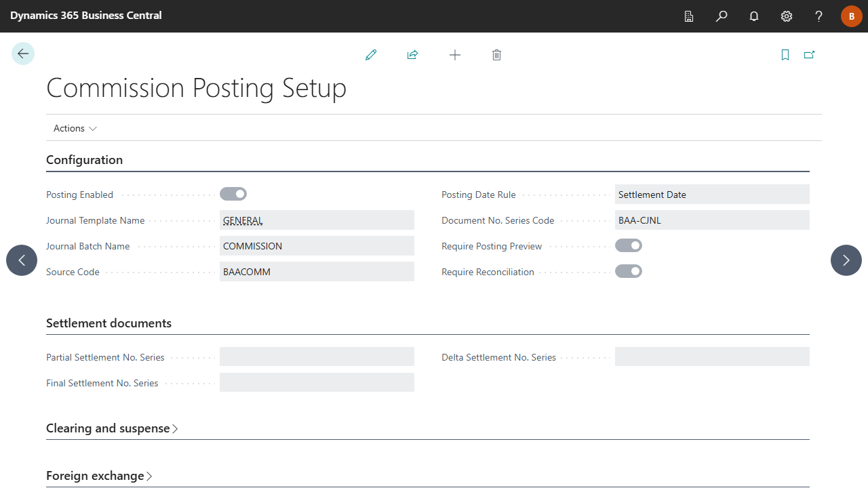Click Source Code field
Image resolution: width=868 pixels, height=488 pixels.
[x=317, y=272]
